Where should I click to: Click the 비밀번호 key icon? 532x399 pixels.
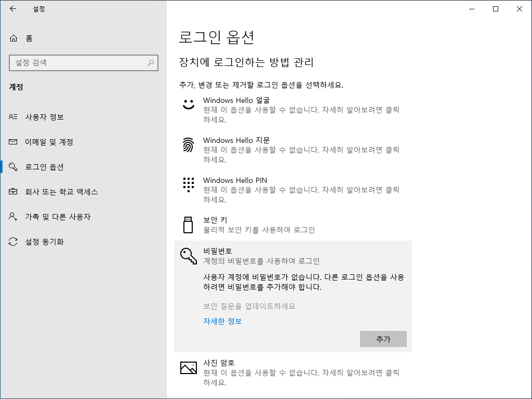188,256
